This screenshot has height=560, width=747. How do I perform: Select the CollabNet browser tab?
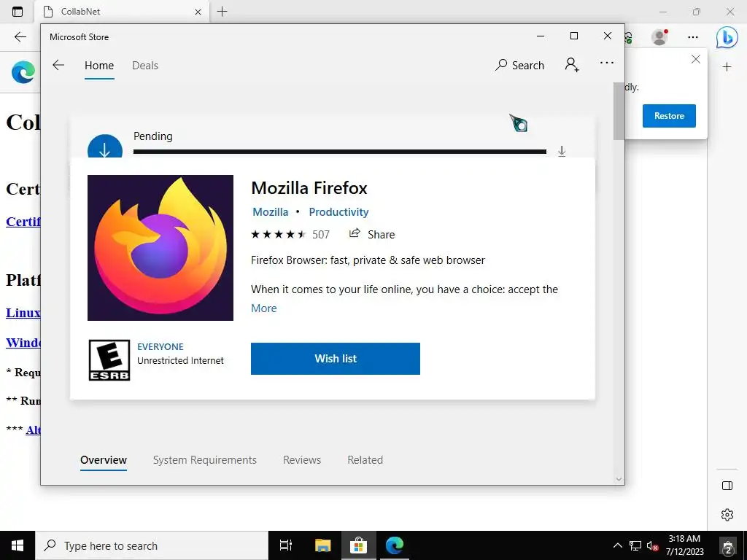(122, 12)
